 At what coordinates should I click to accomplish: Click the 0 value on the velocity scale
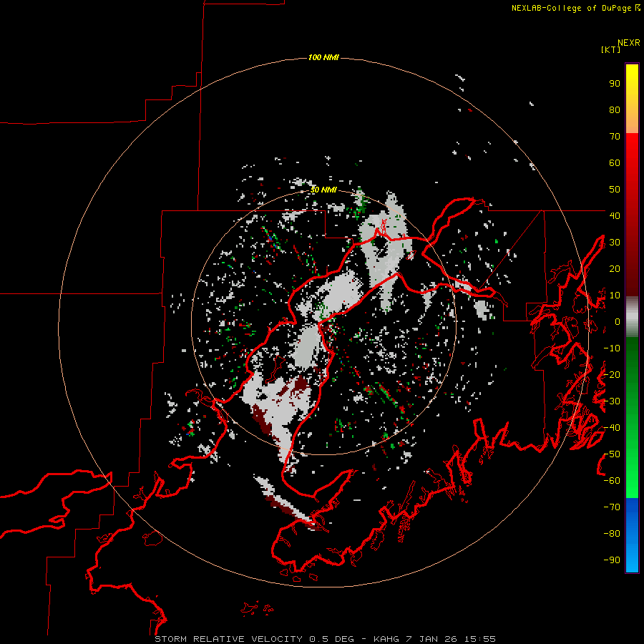pyautogui.click(x=618, y=322)
